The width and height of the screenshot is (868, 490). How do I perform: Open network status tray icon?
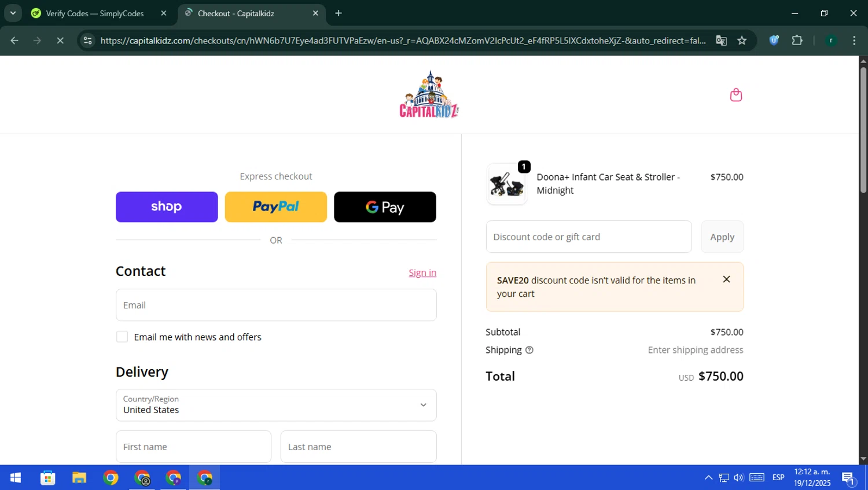(724, 478)
